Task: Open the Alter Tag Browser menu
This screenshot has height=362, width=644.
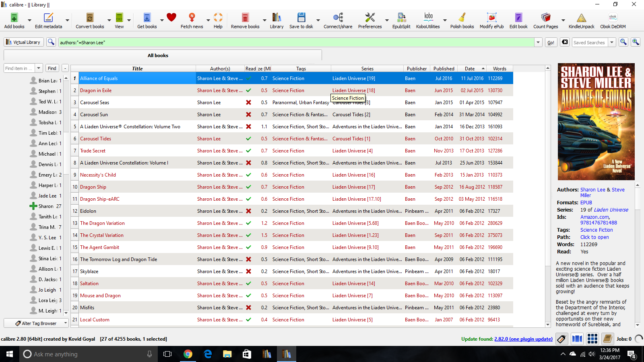Action: coord(36,323)
